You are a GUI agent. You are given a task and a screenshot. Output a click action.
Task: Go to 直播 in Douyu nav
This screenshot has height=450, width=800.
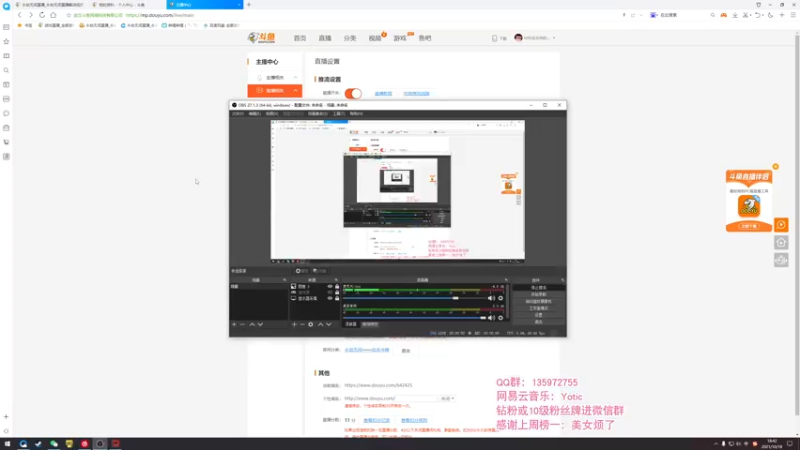[325, 38]
